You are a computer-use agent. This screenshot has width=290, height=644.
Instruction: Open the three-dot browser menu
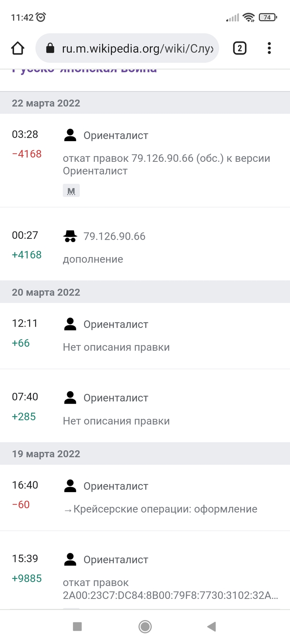click(269, 48)
